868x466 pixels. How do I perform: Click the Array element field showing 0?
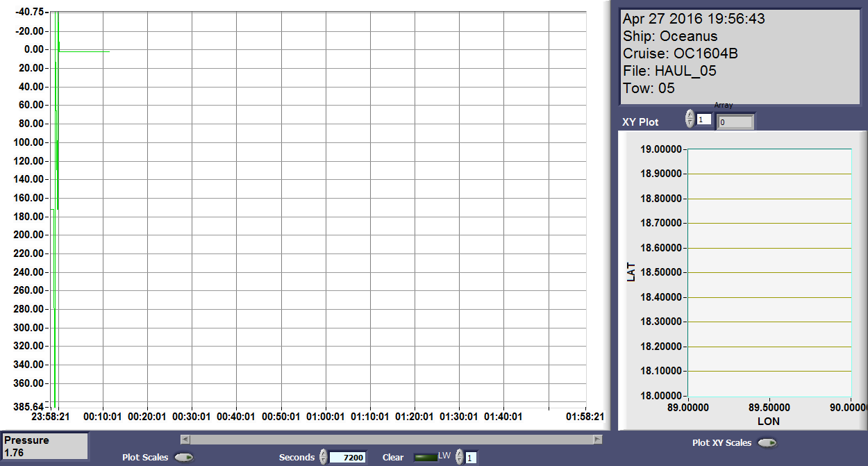point(735,122)
